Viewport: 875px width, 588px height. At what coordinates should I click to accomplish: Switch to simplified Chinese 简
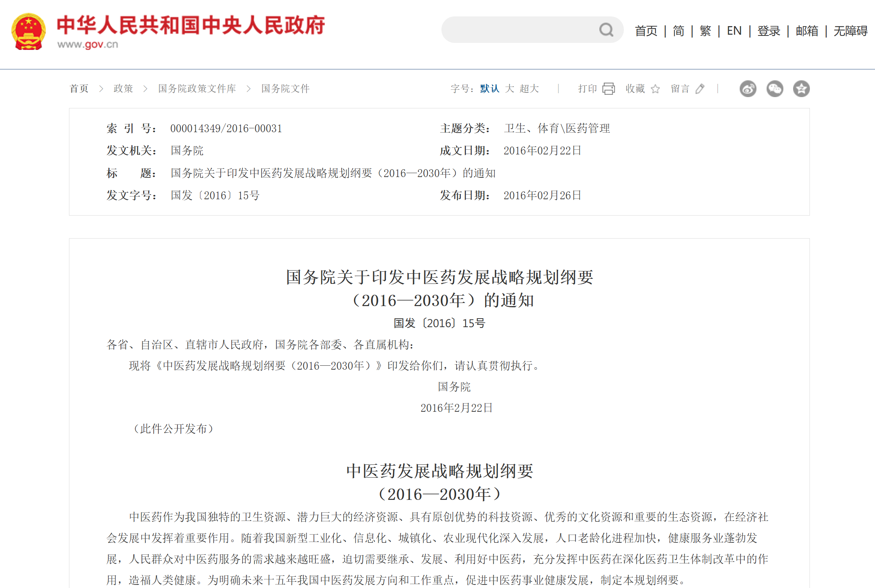coord(678,31)
